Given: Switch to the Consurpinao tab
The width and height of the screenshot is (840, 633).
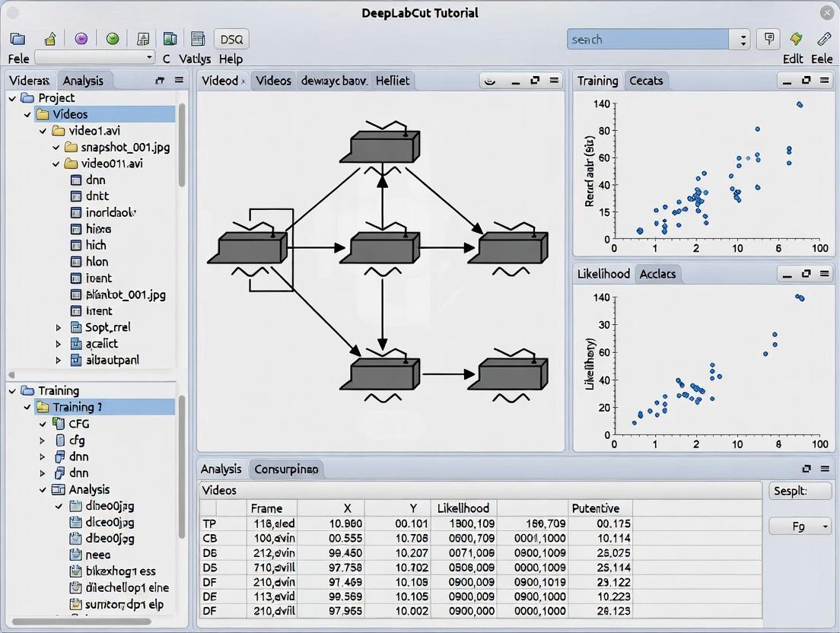Looking at the screenshot, I should tap(286, 469).
